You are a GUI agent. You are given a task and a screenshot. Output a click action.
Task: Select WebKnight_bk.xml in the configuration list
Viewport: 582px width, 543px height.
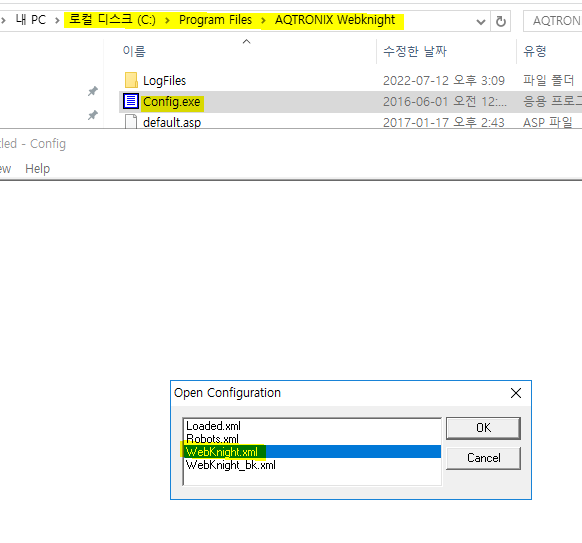(312, 465)
